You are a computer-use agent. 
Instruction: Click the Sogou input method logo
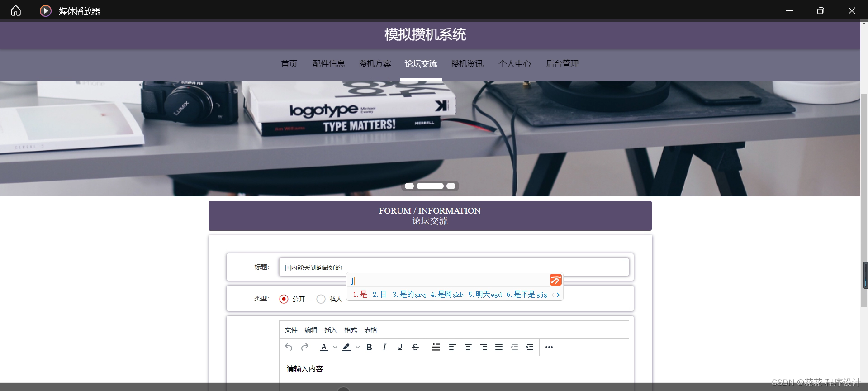556,280
